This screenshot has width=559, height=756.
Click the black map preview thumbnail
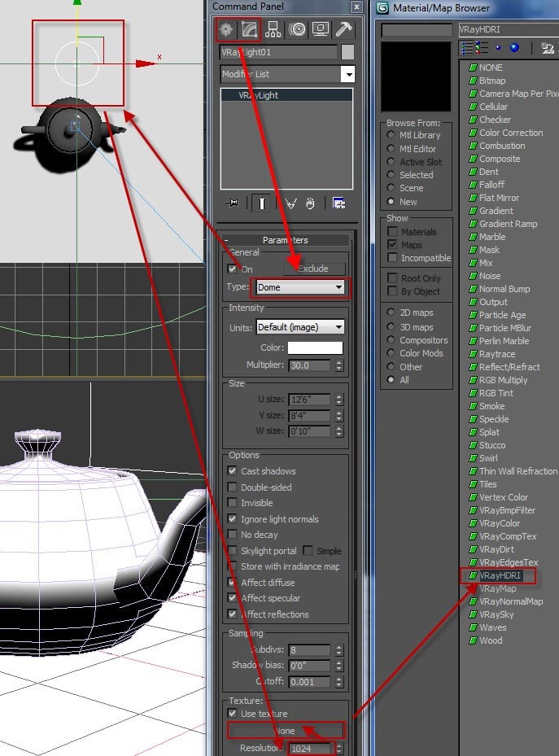[x=416, y=77]
